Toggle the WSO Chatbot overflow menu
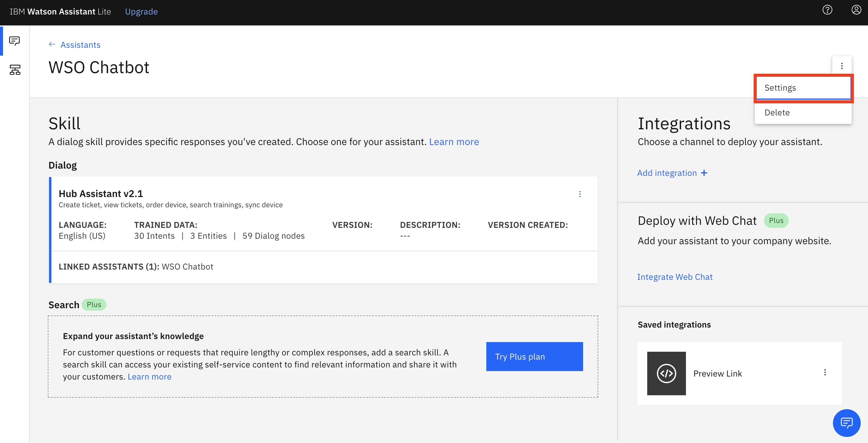The width and height of the screenshot is (868, 443). tap(842, 66)
